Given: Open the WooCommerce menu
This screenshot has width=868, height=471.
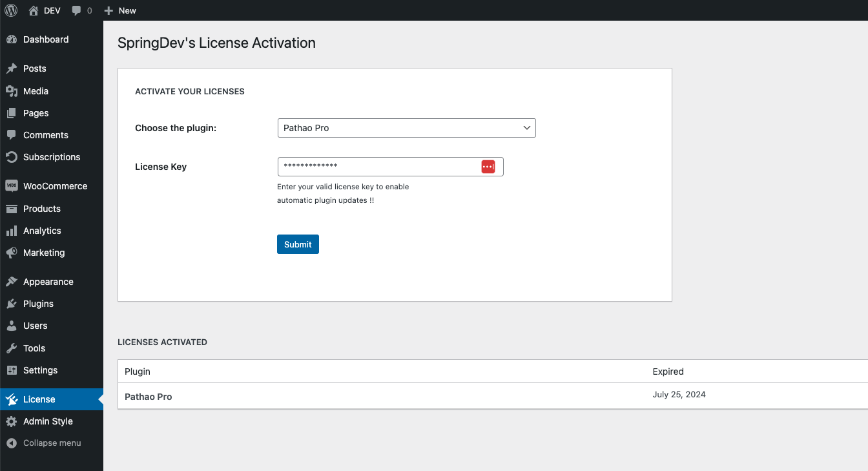Looking at the screenshot, I should (52, 186).
